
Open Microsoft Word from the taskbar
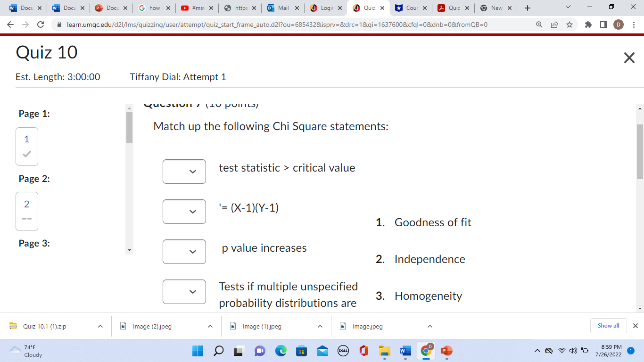405,351
